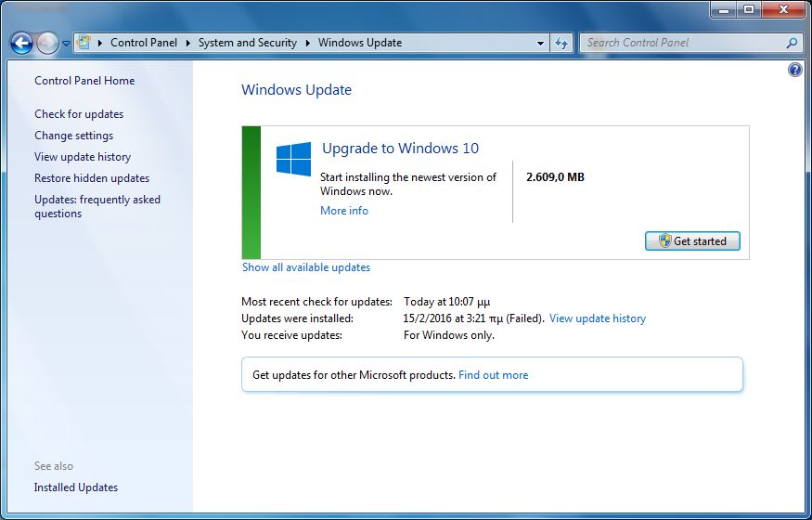Open View update history in sidebar
Viewport: 812px width, 520px height.
click(x=83, y=157)
